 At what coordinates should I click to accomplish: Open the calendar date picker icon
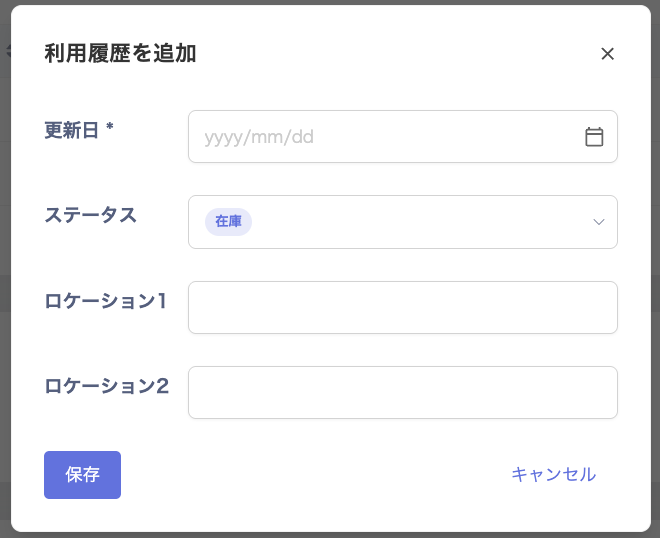[x=594, y=137]
